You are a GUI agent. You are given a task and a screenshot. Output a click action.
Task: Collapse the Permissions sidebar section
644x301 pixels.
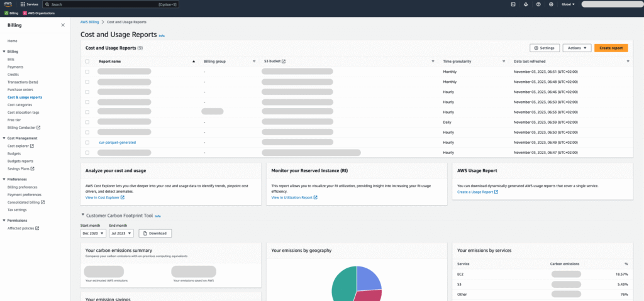point(4,221)
